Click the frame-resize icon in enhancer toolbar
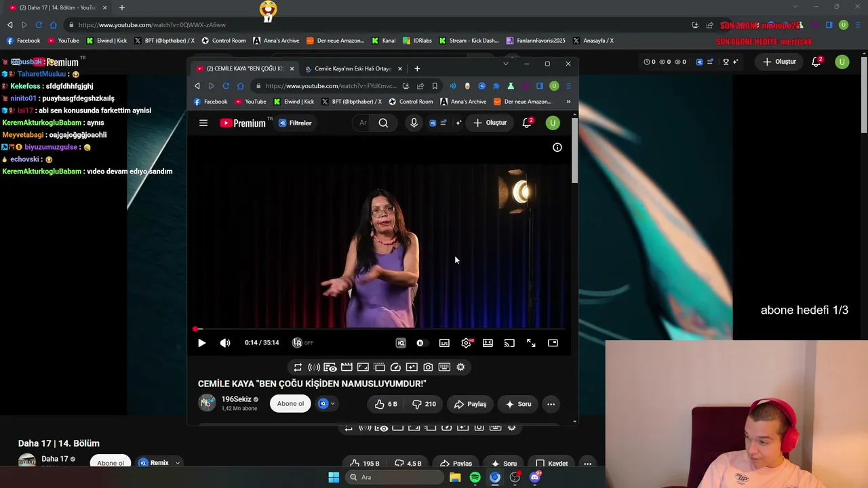Image resolution: width=868 pixels, height=488 pixels. 363,367
